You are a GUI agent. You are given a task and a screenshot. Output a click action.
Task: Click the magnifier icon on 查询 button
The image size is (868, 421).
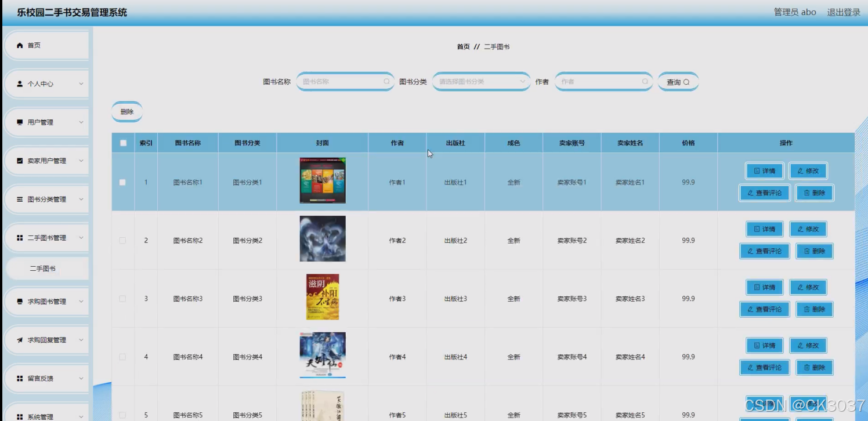pyautogui.click(x=686, y=82)
